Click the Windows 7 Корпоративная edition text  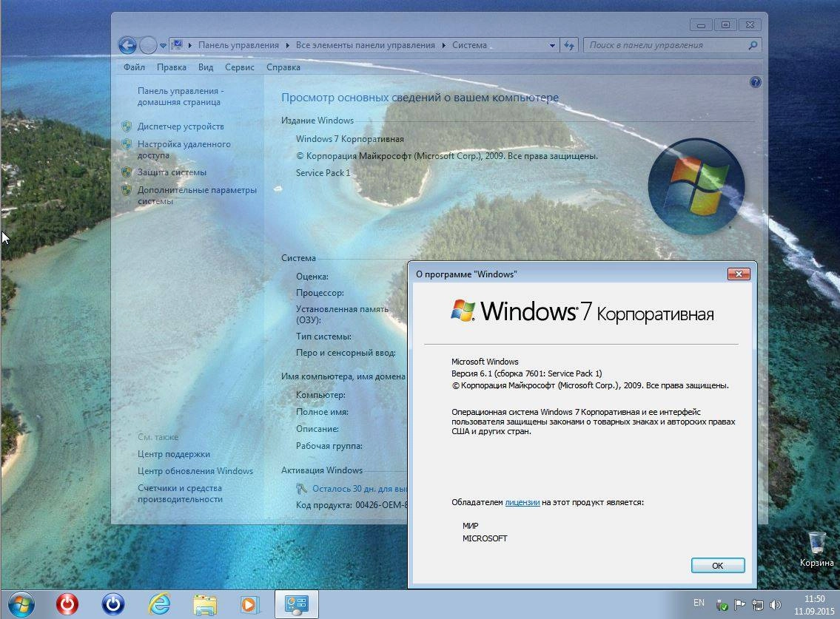(350, 139)
